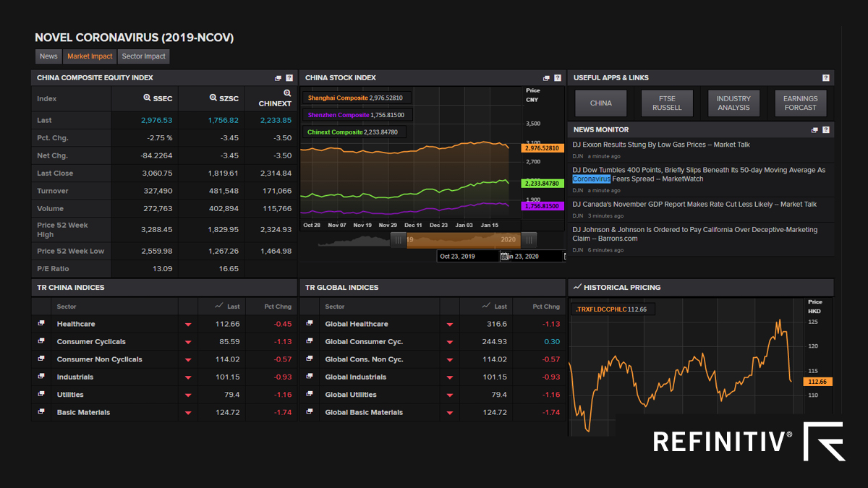Open the Exxon Results news headline
Image resolution: width=868 pixels, height=488 pixels.
click(661, 145)
